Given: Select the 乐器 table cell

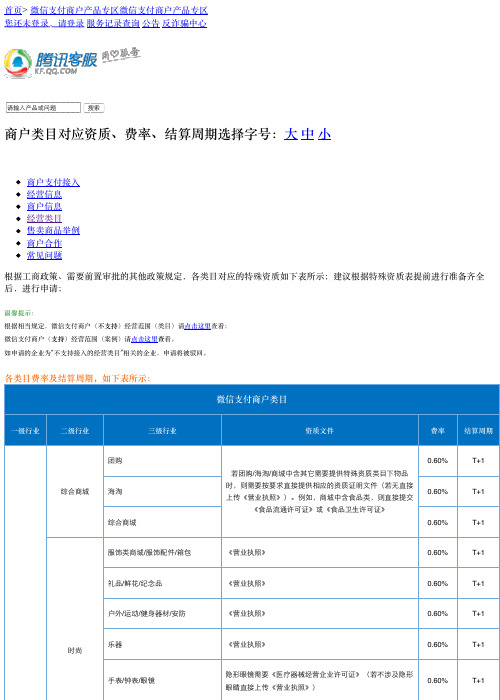Looking at the screenshot, I should tap(162, 645).
